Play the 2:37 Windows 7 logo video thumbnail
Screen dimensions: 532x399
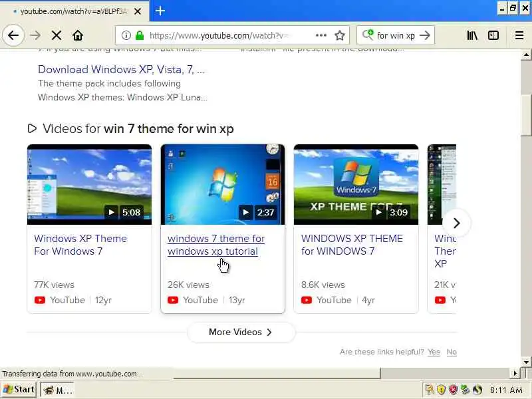(x=223, y=185)
